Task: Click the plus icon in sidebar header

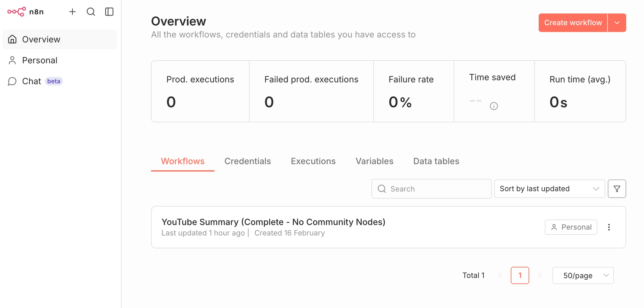Action: coord(72,12)
